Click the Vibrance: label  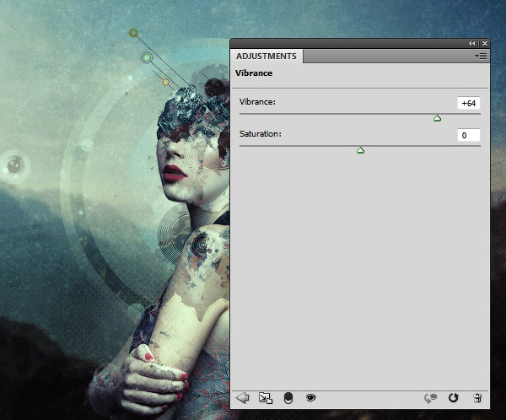tap(257, 102)
